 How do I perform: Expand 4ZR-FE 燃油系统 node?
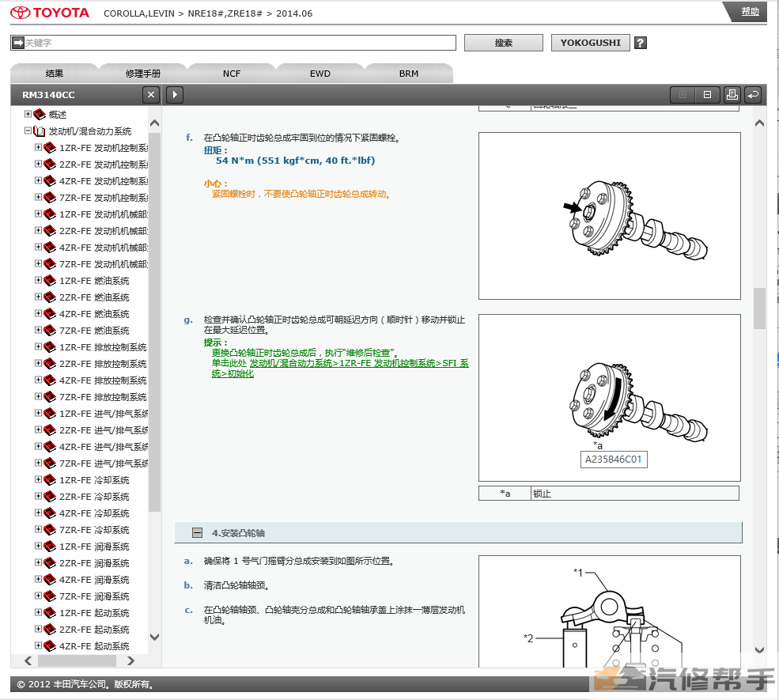tap(38, 313)
